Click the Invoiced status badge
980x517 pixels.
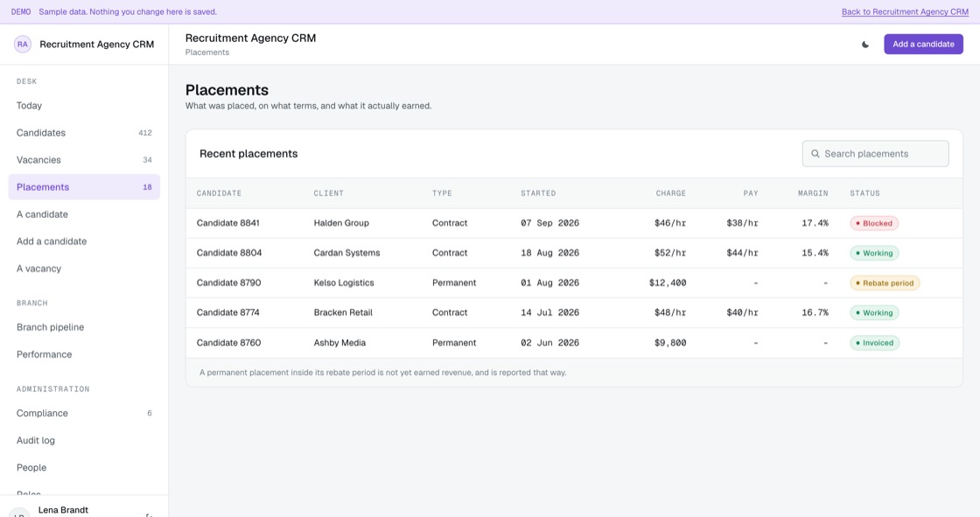pos(874,343)
